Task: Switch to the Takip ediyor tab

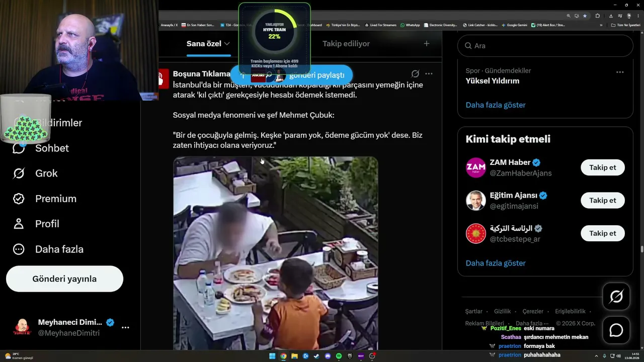Action: pos(346,44)
